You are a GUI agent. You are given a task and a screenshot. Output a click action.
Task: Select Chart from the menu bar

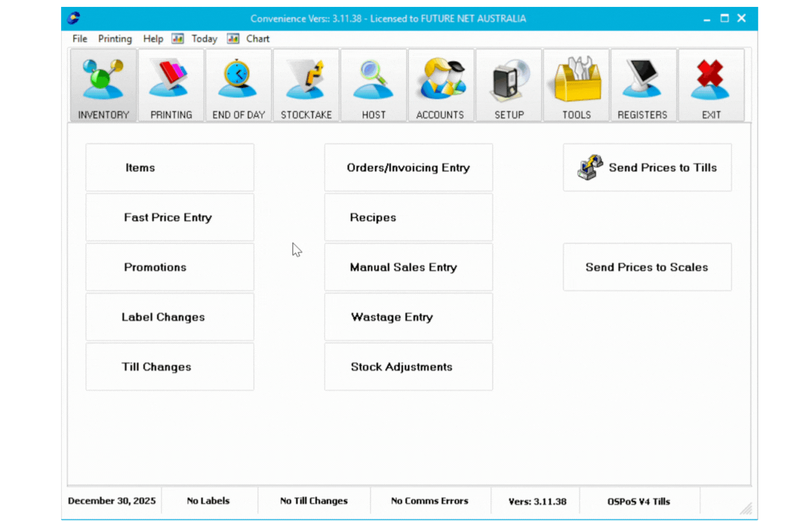pos(257,38)
